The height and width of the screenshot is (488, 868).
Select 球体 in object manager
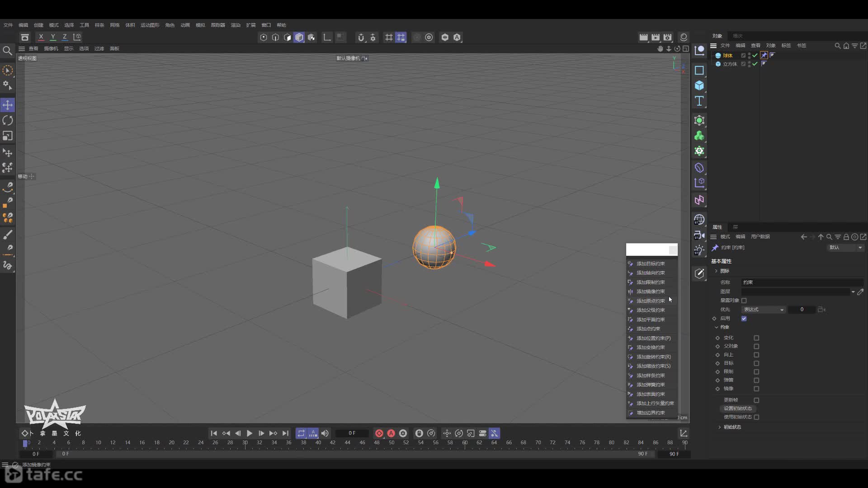[x=727, y=56]
